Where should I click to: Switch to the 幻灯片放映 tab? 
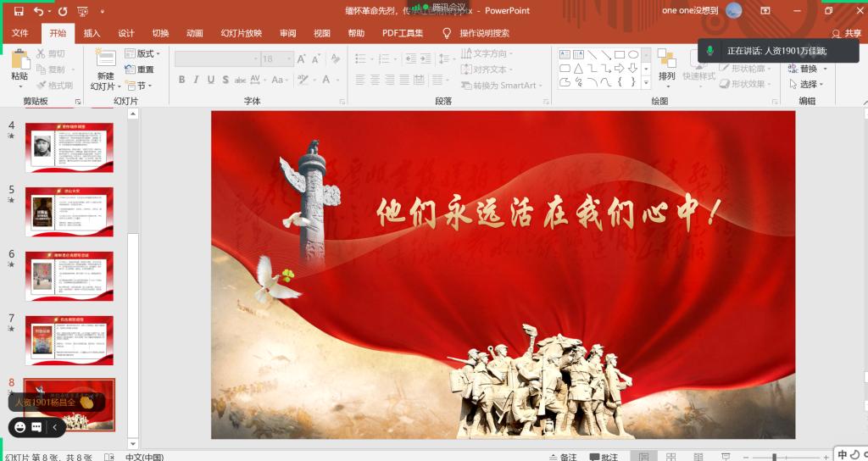click(241, 34)
